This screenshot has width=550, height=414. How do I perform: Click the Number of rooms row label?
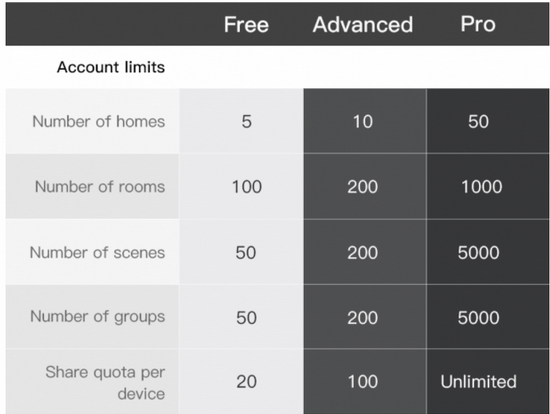click(100, 186)
